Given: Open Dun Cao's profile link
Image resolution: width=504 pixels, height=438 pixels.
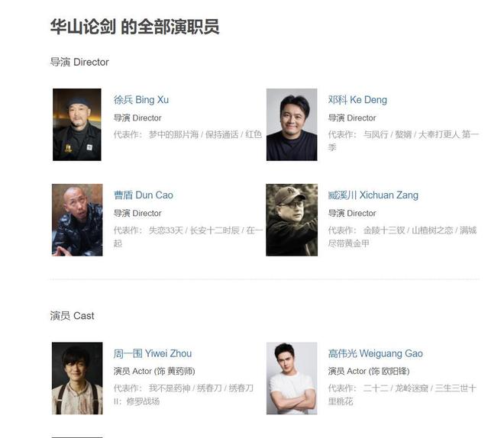Looking at the screenshot, I should tap(144, 195).
